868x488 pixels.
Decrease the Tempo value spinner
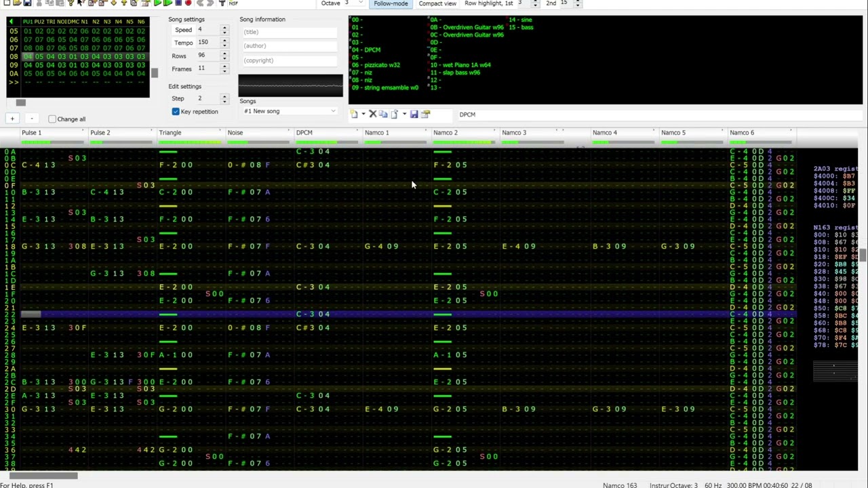click(x=224, y=45)
